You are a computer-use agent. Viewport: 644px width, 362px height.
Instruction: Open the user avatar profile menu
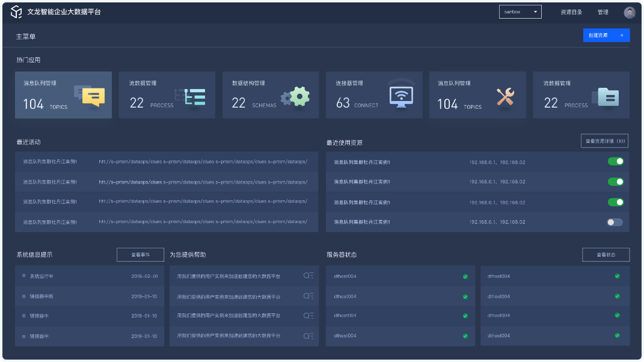pyautogui.click(x=629, y=12)
